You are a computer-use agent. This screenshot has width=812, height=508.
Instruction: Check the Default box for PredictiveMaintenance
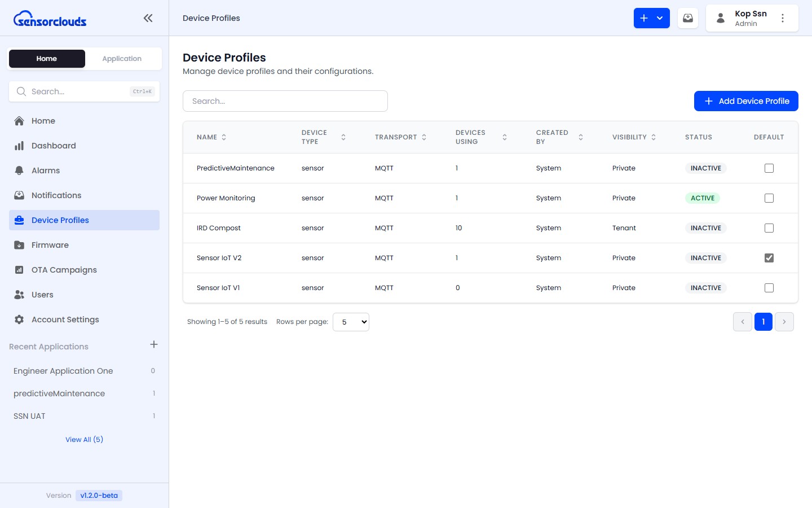pos(769,168)
